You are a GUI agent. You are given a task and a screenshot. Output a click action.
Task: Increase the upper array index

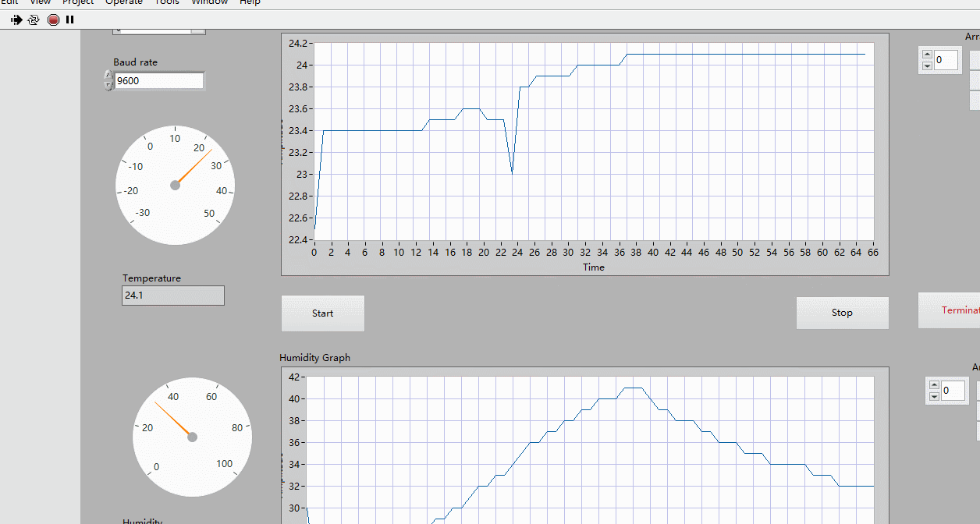point(927,55)
